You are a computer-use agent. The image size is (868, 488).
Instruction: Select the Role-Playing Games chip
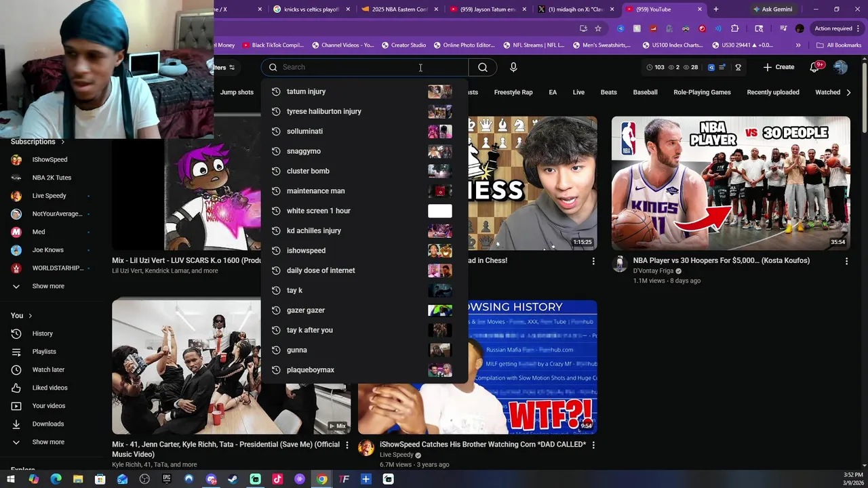[x=702, y=92]
